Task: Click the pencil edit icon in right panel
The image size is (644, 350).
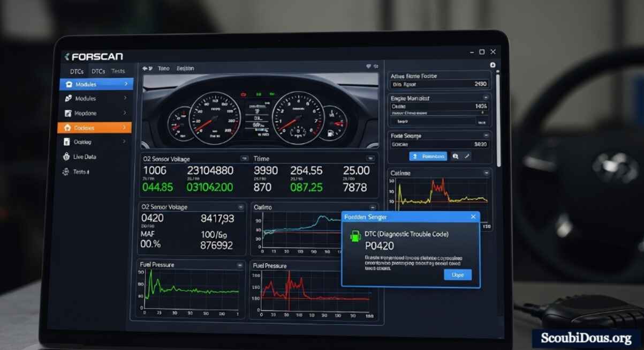Action: pyautogui.click(x=467, y=157)
